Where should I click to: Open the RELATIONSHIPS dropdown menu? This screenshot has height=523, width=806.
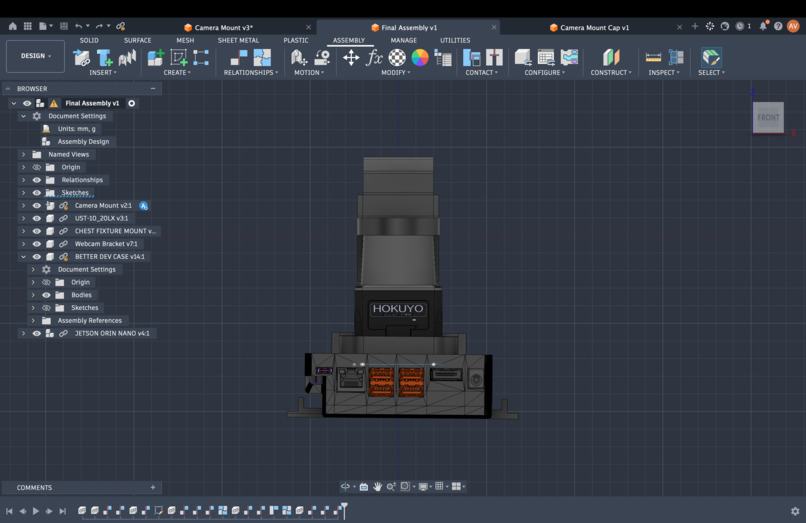tap(251, 73)
